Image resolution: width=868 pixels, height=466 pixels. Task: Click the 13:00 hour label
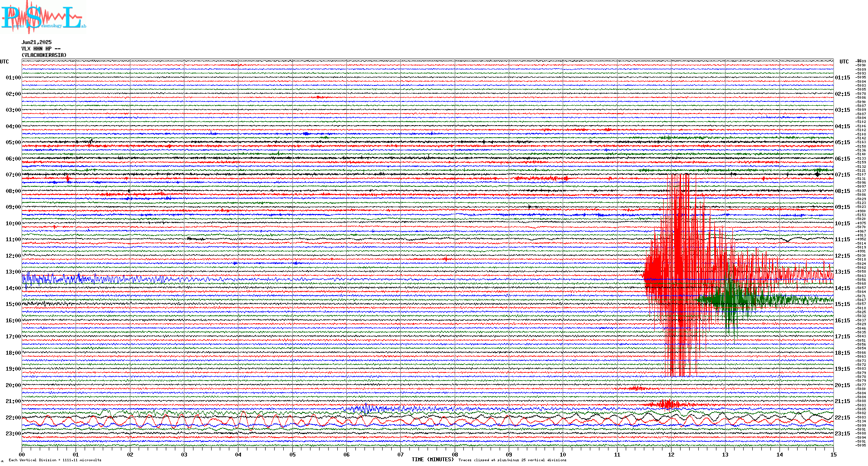(13, 272)
